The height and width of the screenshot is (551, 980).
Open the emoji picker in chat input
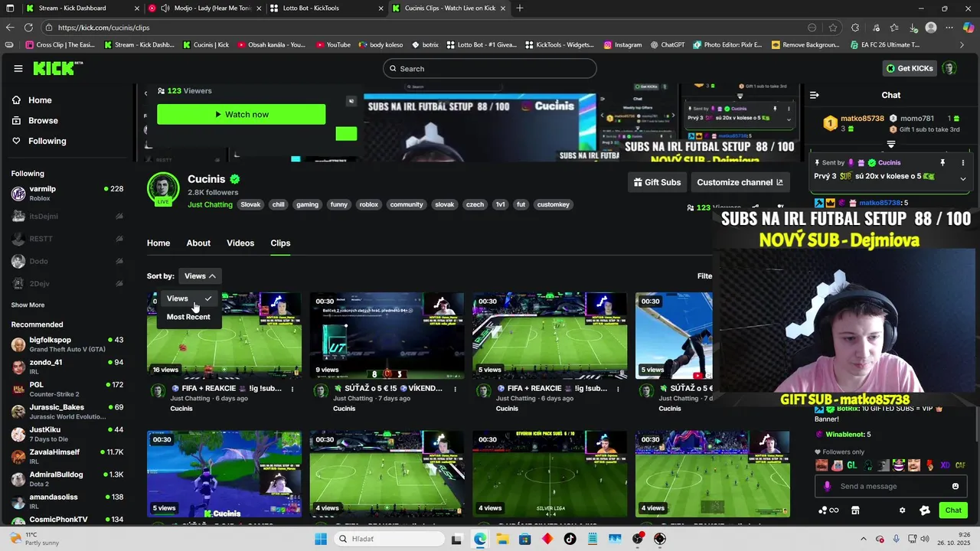pos(955,487)
